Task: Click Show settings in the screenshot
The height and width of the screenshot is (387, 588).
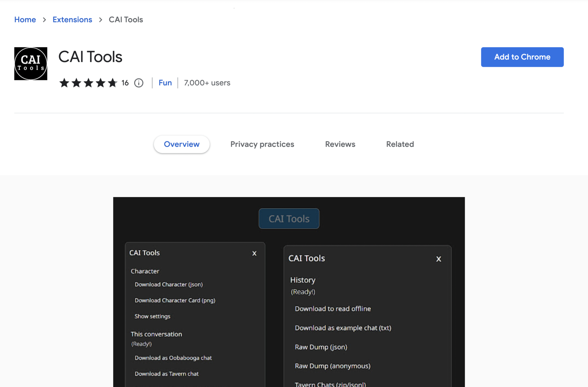Action: click(x=152, y=316)
